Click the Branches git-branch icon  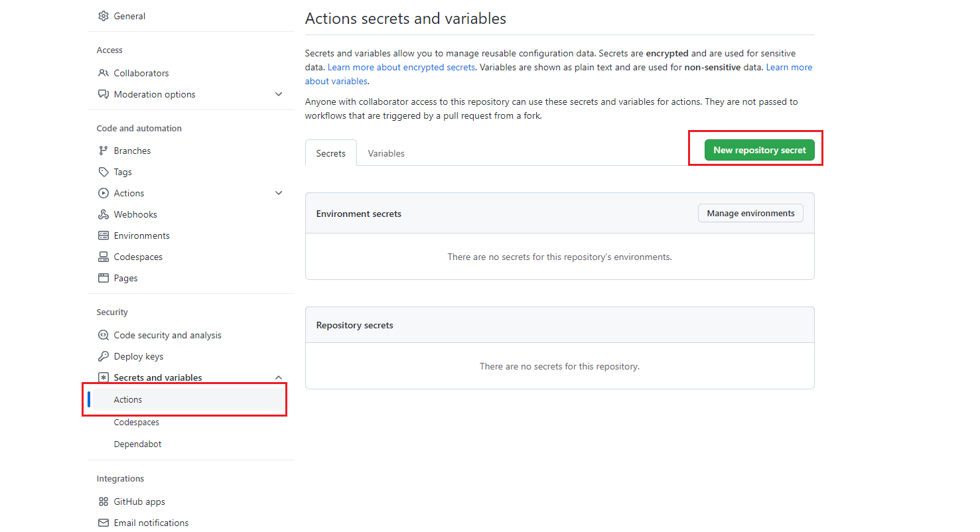click(104, 151)
